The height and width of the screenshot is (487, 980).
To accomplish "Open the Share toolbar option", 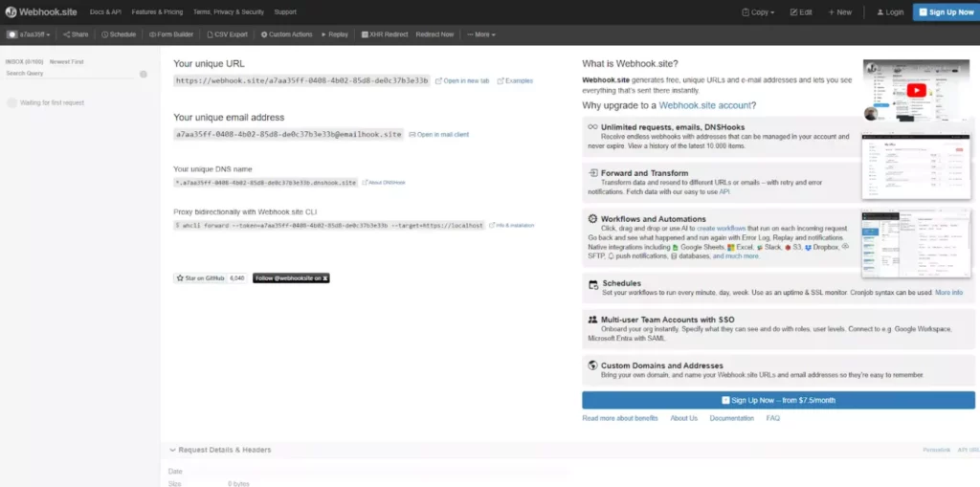I will (76, 34).
